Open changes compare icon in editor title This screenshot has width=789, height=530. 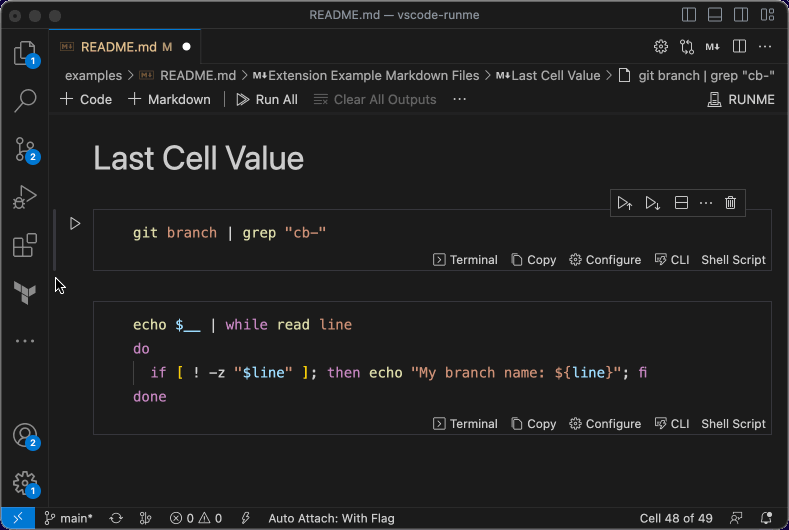click(687, 47)
